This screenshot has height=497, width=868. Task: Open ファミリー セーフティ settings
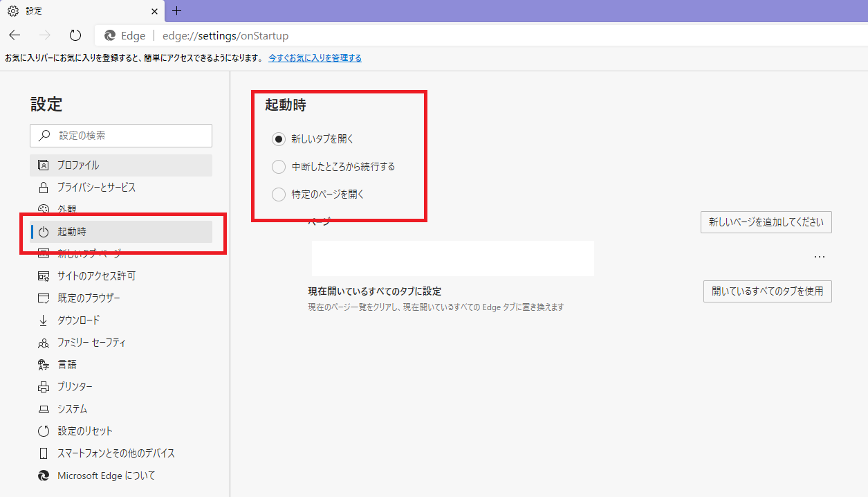121,343
